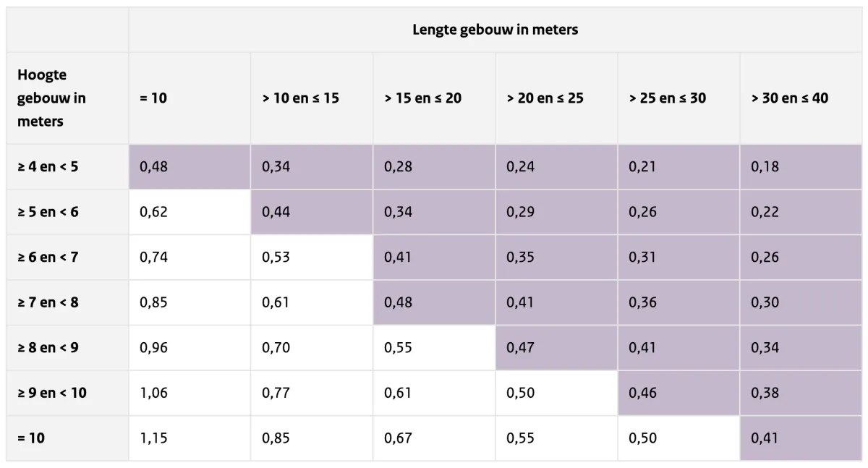Click the '≥ 9 en < 10' row header
The height and width of the screenshot is (468, 868).
pyautogui.click(x=52, y=393)
